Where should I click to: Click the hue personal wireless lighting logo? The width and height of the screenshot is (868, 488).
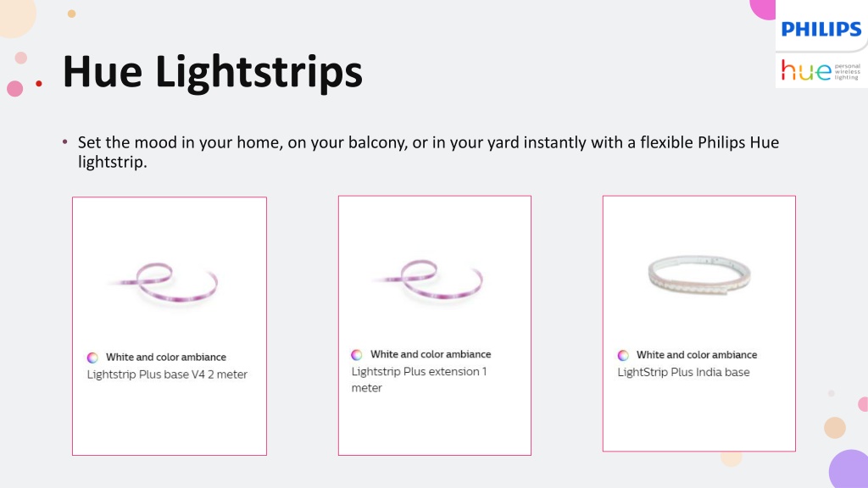[x=821, y=71]
